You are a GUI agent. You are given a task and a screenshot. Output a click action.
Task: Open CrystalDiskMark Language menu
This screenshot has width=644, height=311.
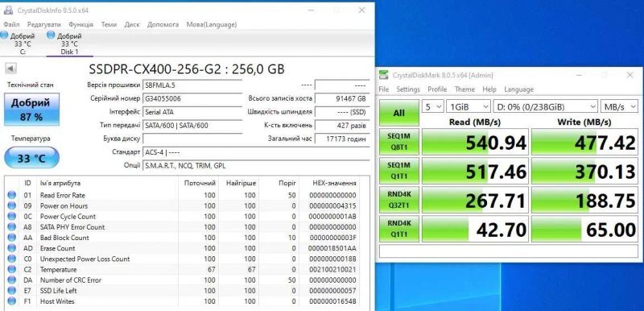[518, 89]
